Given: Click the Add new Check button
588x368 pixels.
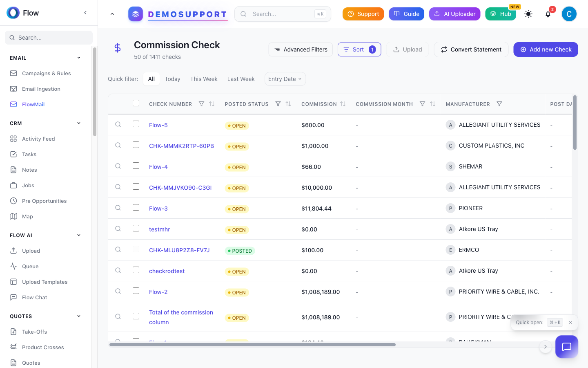Looking at the screenshot, I should pos(546,49).
